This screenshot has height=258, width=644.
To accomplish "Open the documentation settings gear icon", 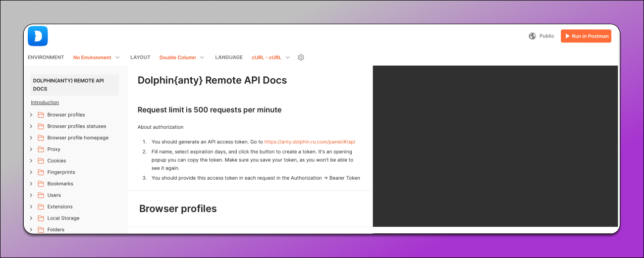I will pos(301,58).
